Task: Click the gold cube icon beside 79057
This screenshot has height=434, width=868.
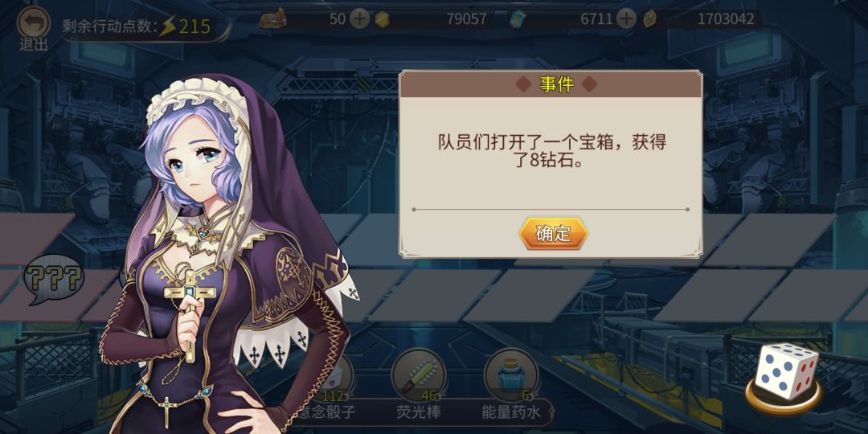Action: click(382, 19)
